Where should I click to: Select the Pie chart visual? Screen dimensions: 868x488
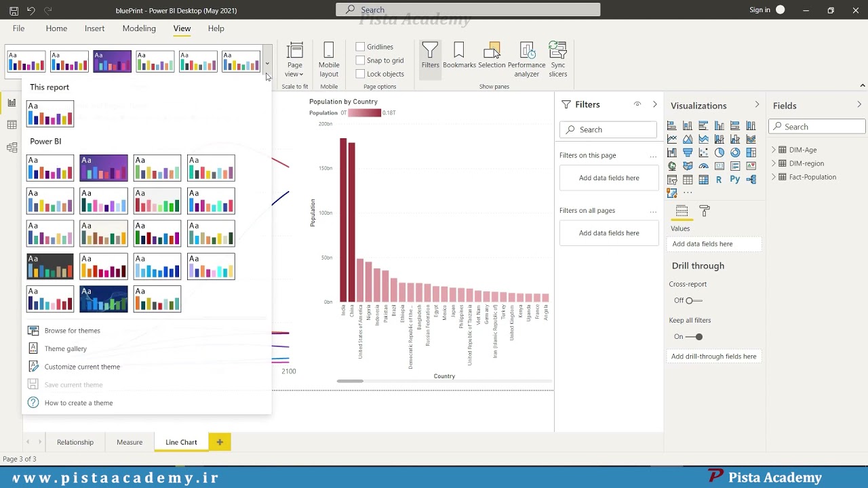719,152
